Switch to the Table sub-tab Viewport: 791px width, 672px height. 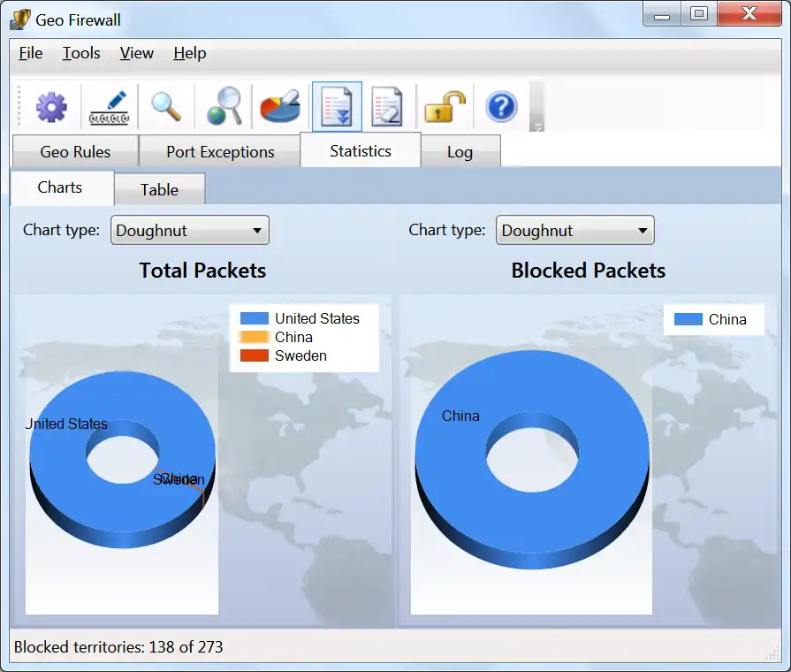pos(159,189)
